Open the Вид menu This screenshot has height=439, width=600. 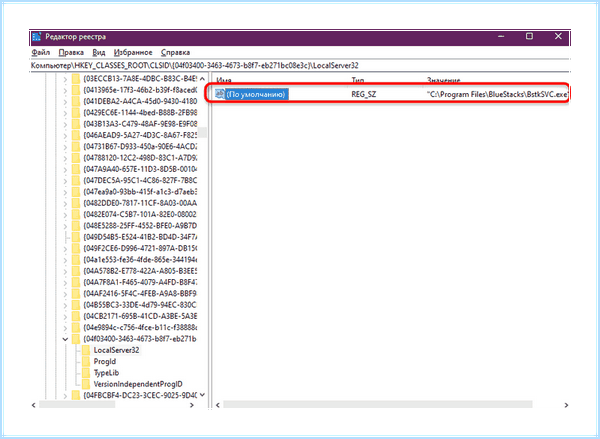[x=99, y=52]
